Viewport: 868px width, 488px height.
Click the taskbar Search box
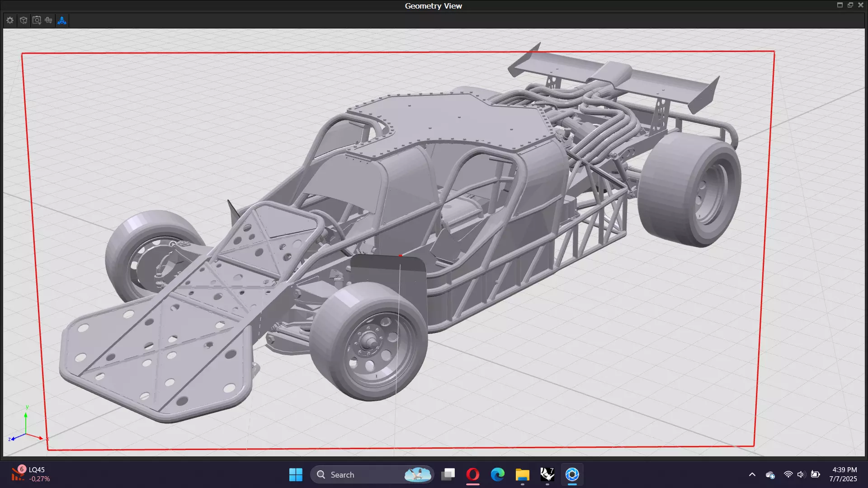click(x=372, y=474)
